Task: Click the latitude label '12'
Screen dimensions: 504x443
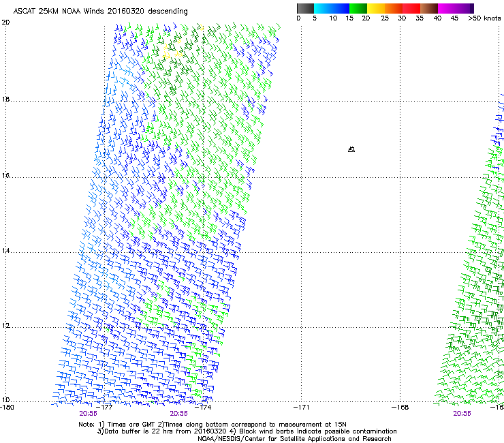Action: pos(5,326)
